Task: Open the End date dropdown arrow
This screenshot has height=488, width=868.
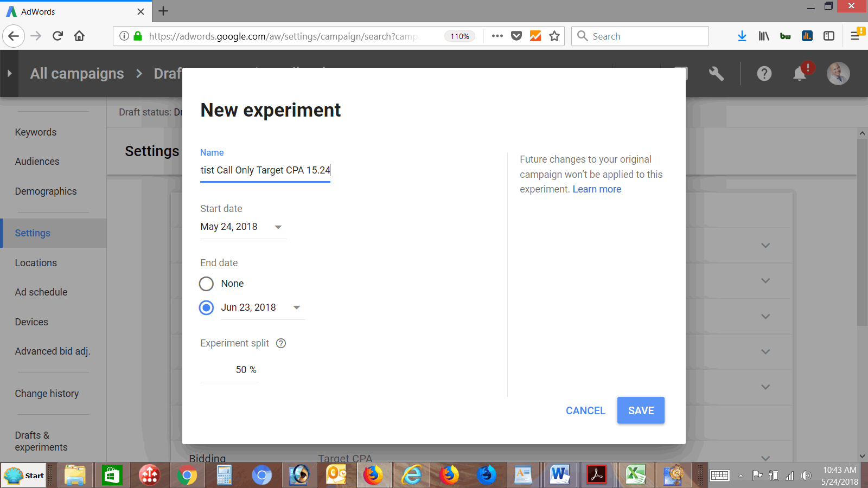Action: (x=296, y=307)
